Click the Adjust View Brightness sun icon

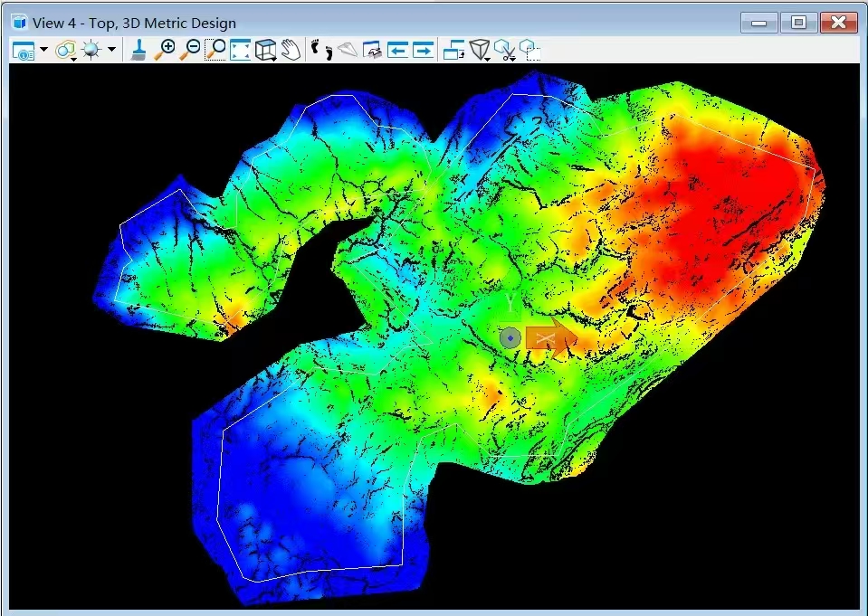(92, 51)
